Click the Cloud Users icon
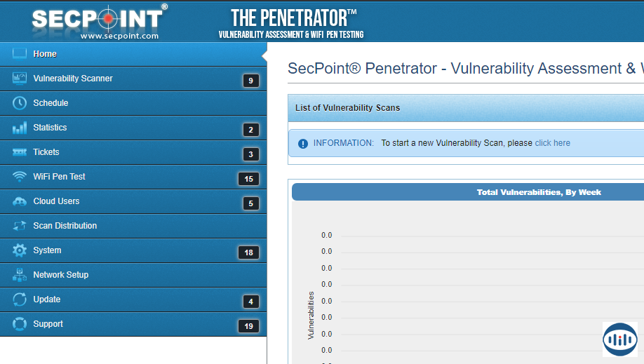 coord(20,201)
